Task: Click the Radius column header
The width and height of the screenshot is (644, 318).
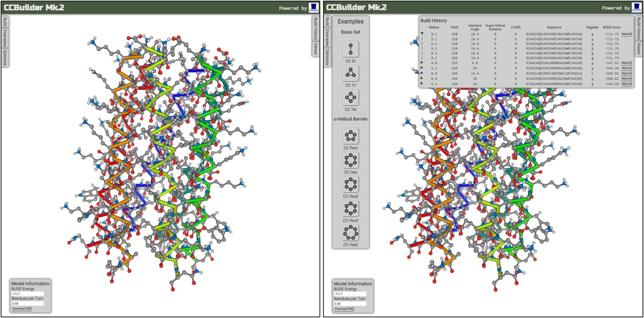Action: point(434,28)
